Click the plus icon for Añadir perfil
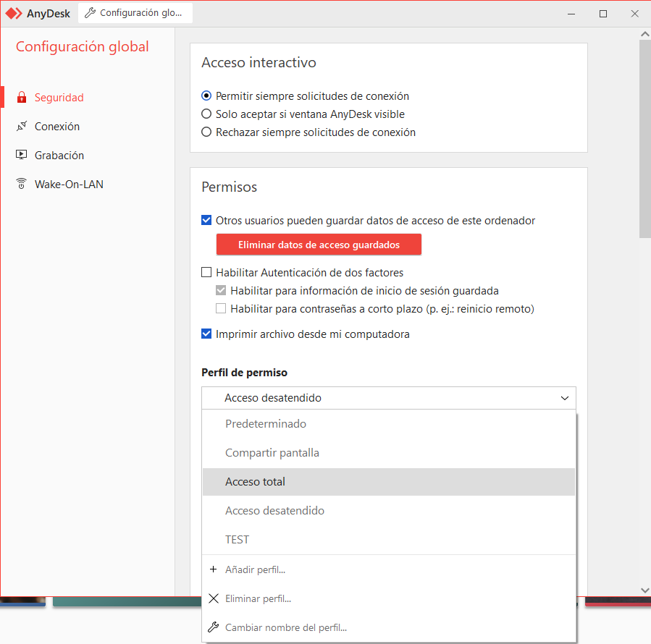 click(x=214, y=569)
